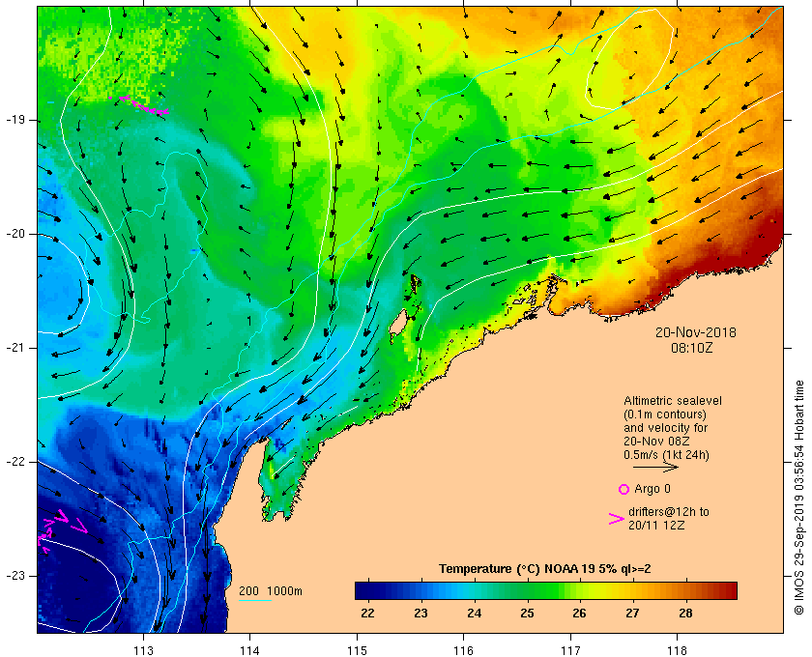Screen dimensions: 812x657
Task: Click the date label 20-Nov-2018
Action: [x=695, y=331]
